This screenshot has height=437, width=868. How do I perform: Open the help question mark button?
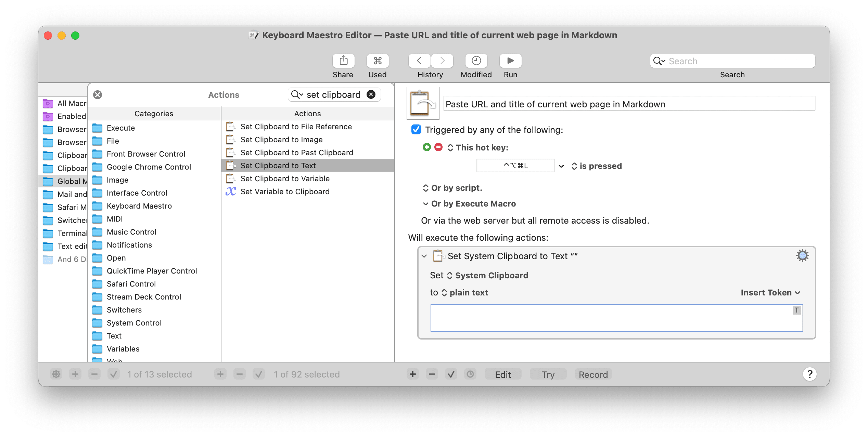(x=810, y=374)
